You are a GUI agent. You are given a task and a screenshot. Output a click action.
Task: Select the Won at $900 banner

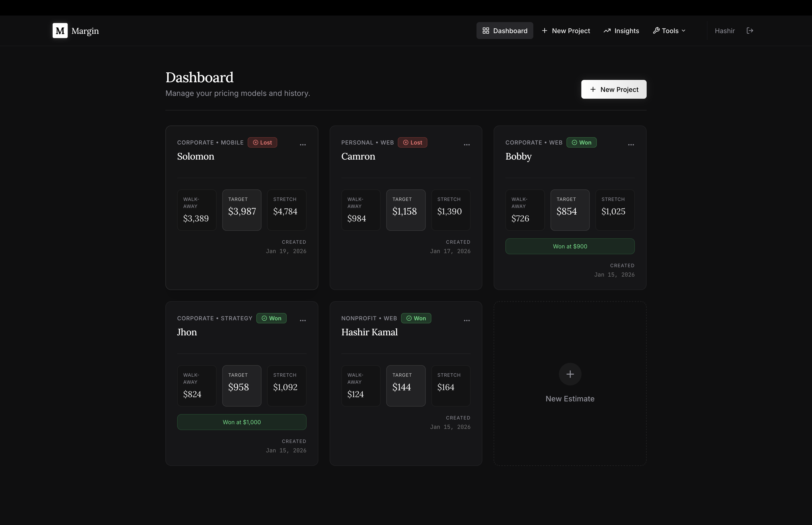pyautogui.click(x=570, y=246)
